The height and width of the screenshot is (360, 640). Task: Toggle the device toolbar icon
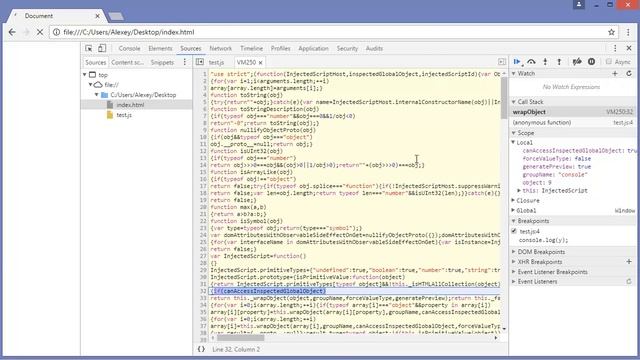click(x=102, y=48)
